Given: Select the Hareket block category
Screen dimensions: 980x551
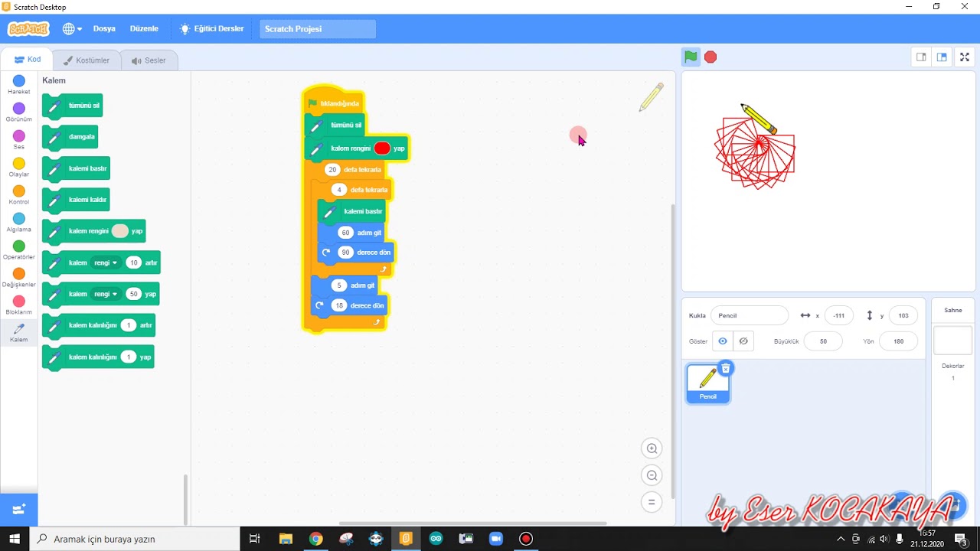Looking at the screenshot, I should [x=19, y=85].
